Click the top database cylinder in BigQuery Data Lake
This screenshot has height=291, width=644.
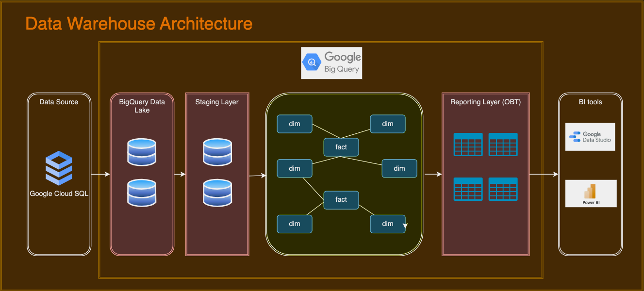coord(142,152)
